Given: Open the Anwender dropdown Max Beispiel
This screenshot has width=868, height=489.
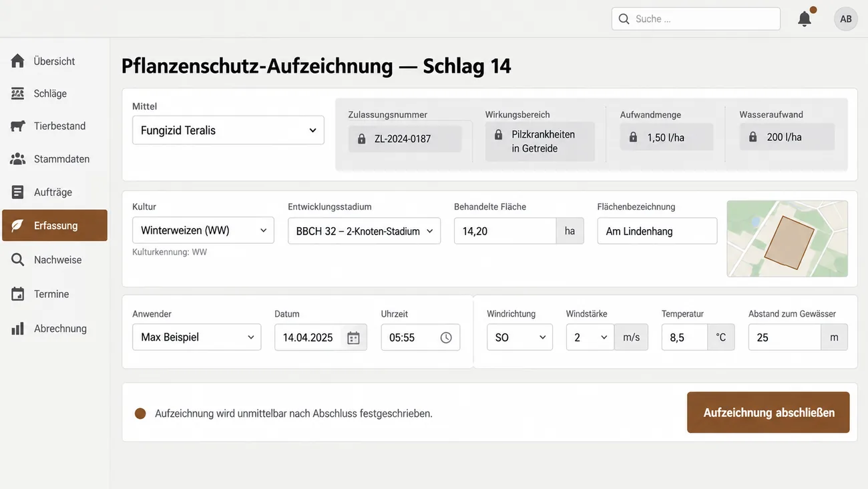Looking at the screenshot, I should pyautogui.click(x=197, y=337).
